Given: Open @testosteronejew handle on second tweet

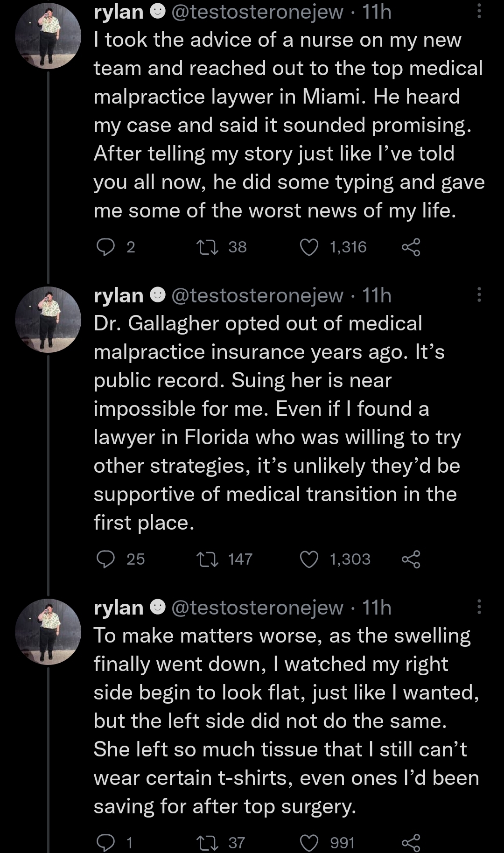Looking at the screenshot, I should coord(258,295).
